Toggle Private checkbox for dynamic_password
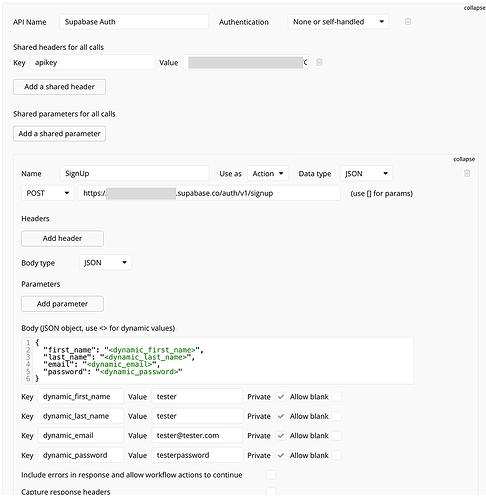486x500 pixels. pyautogui.click(x=281, y=455)
